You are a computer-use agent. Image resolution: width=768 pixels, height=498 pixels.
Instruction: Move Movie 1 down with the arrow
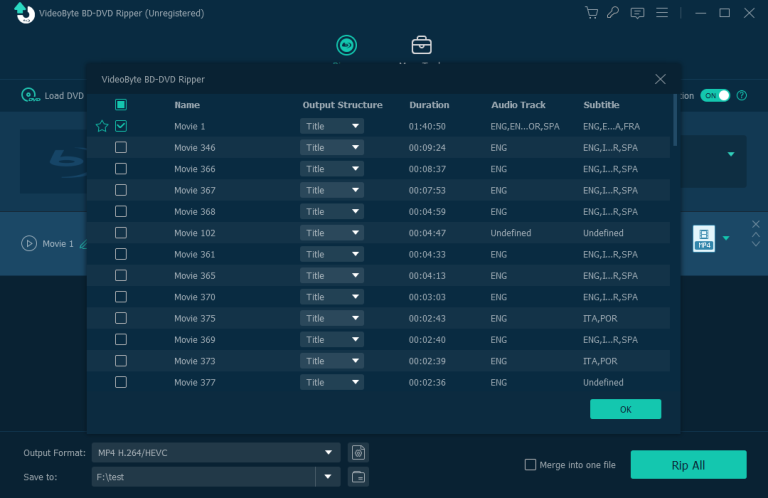756,244
